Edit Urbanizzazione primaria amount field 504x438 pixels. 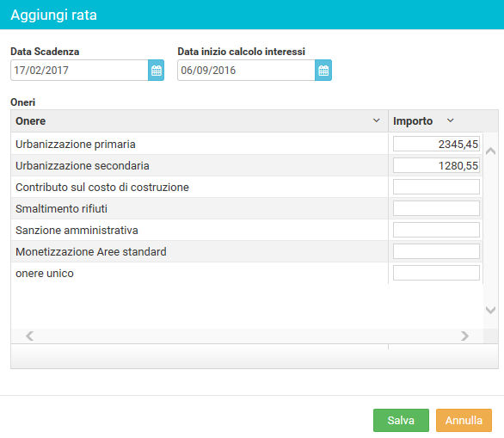click(x=436, y=144)
